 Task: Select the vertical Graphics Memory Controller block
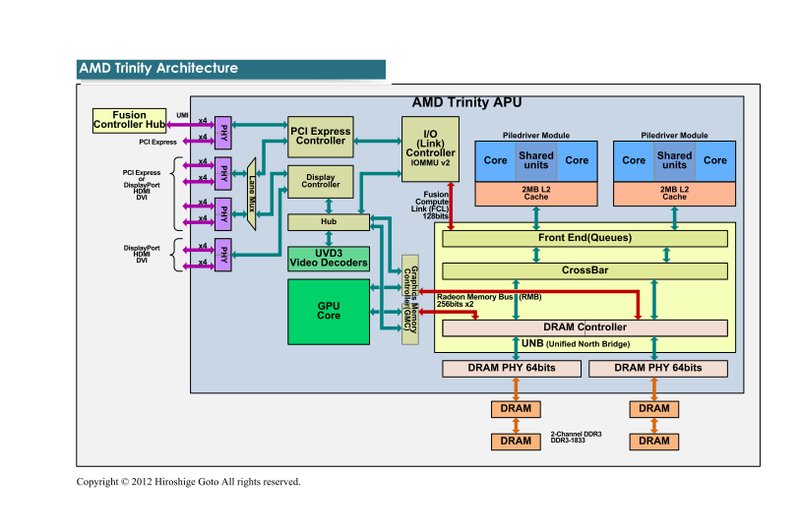409,300
